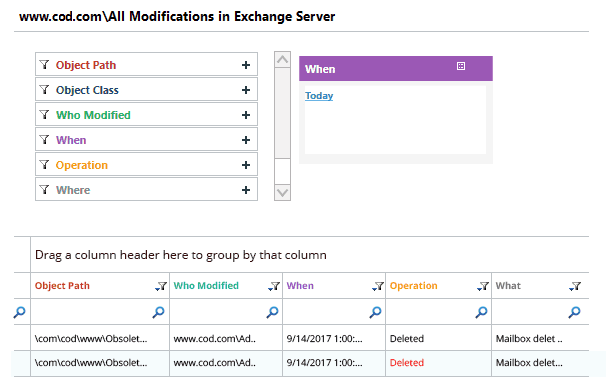The width and height of the screenshot is (612, 382).
Task: Click the scroll up arrow of filter list
Action: click(x=282, y=60)
